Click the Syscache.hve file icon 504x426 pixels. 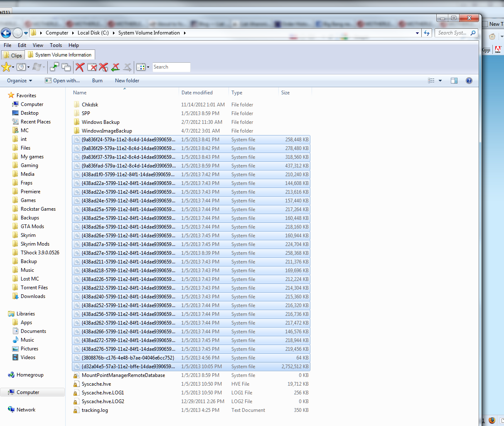point(76,384)
